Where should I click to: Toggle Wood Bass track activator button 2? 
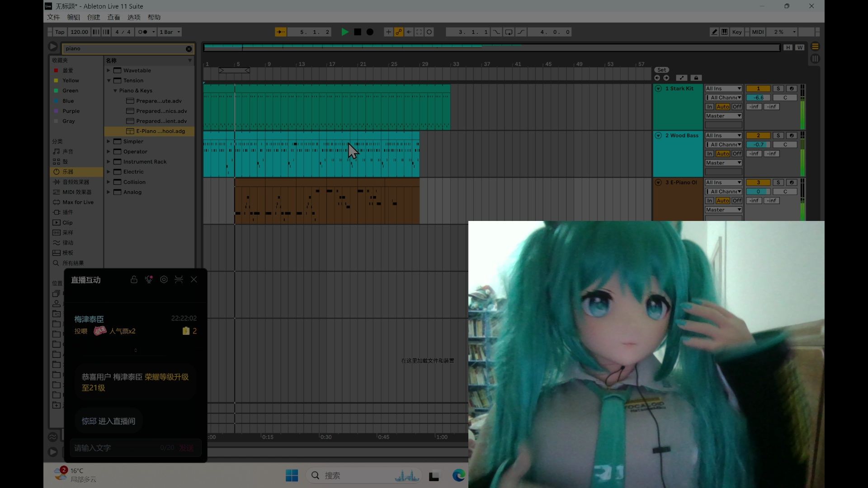[758, 136]
